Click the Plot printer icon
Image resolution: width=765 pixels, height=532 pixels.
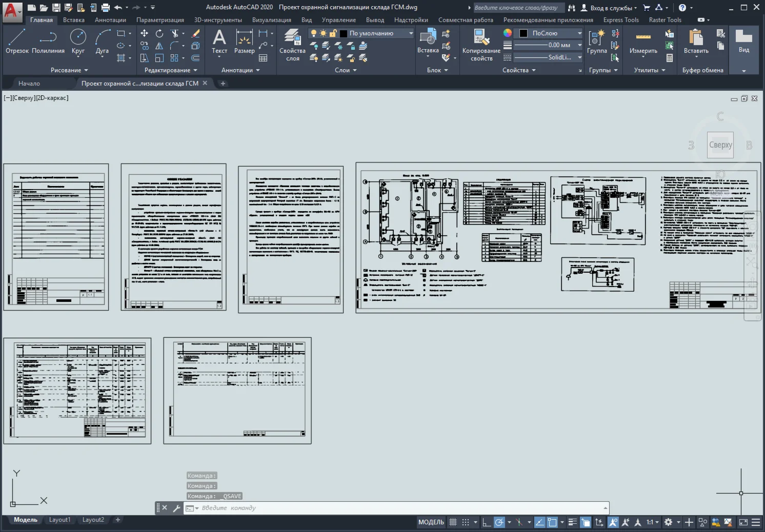point(106,8)
